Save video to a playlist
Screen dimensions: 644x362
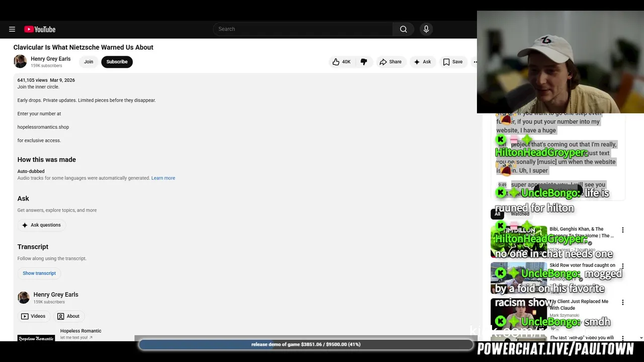pyautogui.click(x=453, y=62)
